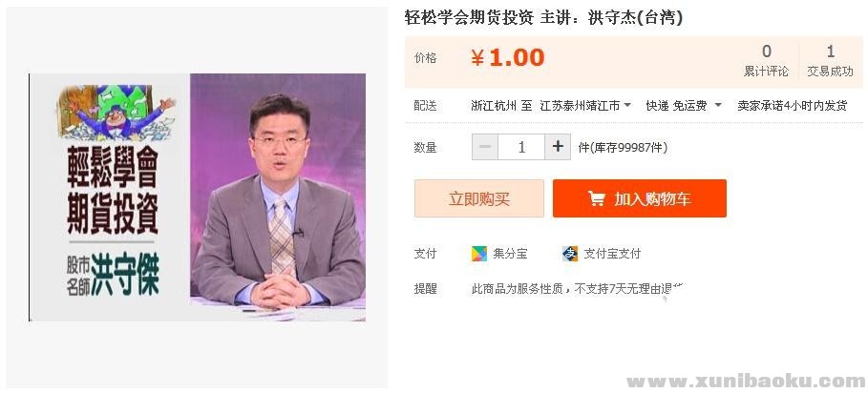Click the cartoon money illustration in the product image
The height and width of the screenshot is (393, 868).
pos(116,112)
